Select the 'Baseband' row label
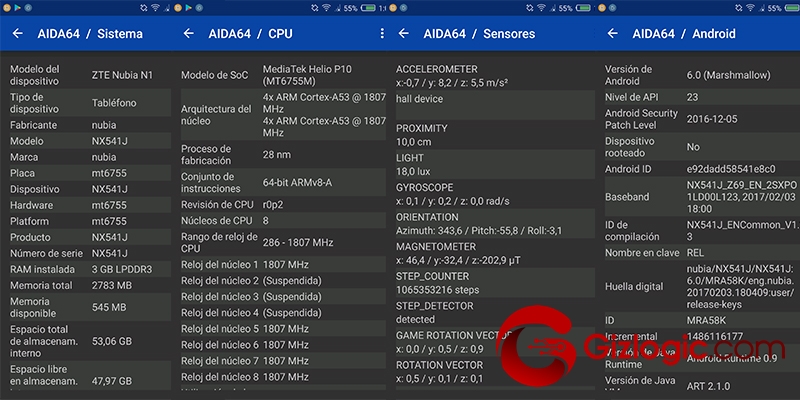The width and height of the screenshot is (800, 400). [x=627, y=197]
